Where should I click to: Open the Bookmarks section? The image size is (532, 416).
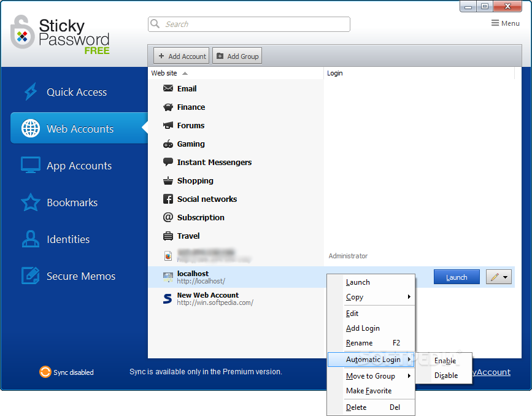coord(72,202)
